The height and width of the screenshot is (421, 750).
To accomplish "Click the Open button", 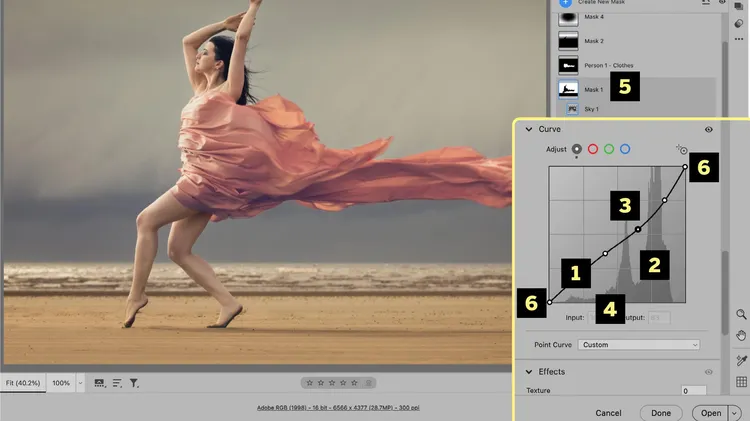I will tap(711, 413).
